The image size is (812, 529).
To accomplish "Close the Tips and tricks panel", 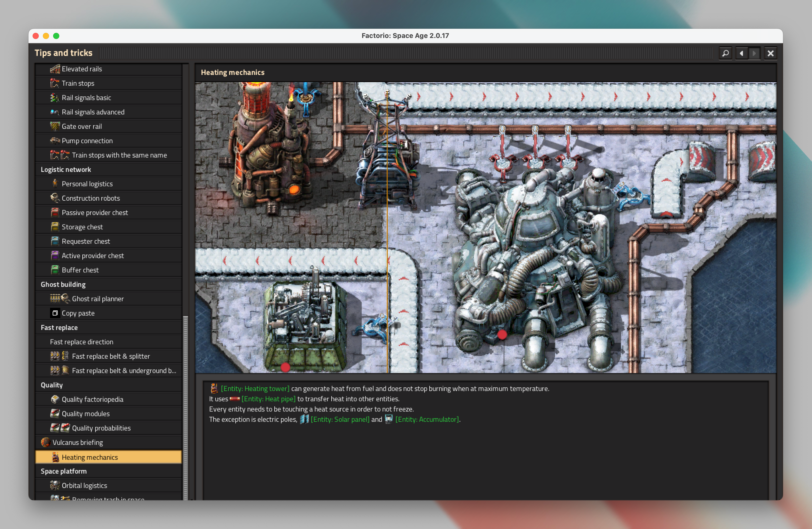I will tap(770, 53).
